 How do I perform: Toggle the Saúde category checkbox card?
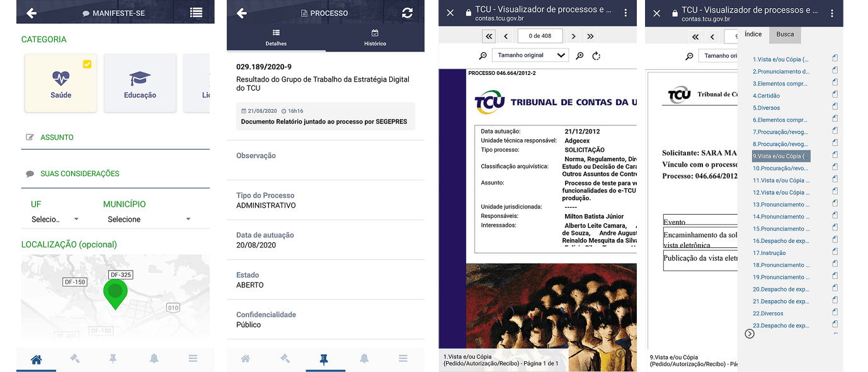coord(61,83)
